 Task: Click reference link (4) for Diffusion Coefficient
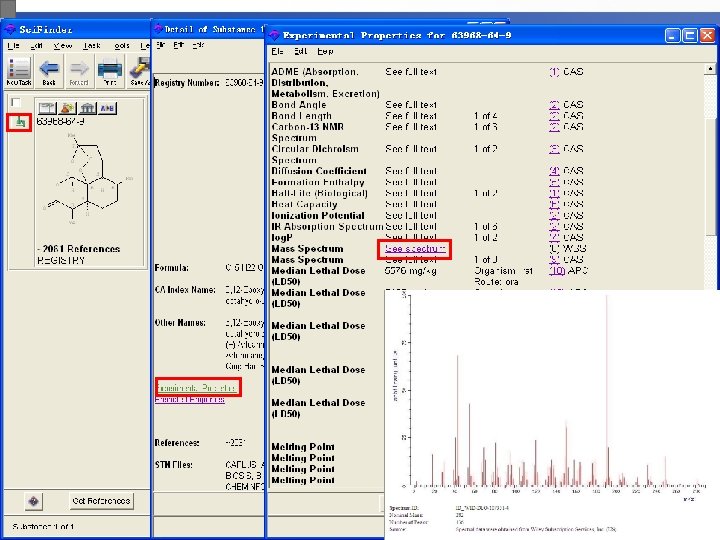click(x=554, y=171)
